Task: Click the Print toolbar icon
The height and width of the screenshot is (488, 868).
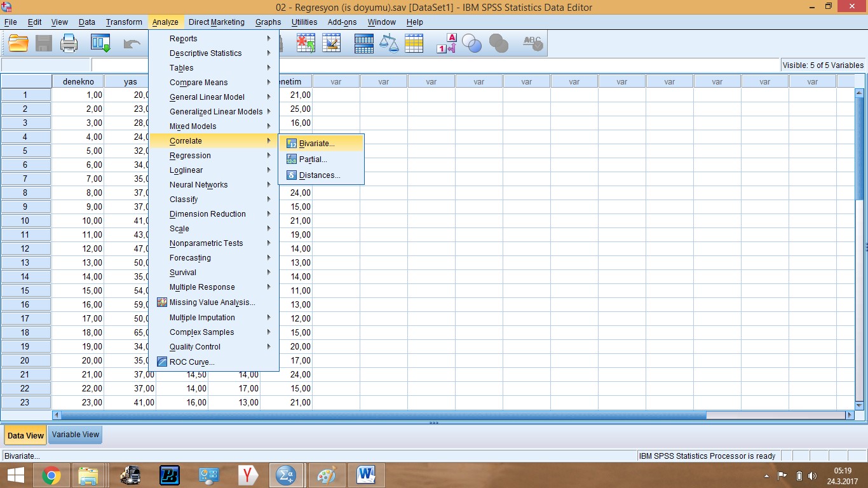Action: point(69,43)
